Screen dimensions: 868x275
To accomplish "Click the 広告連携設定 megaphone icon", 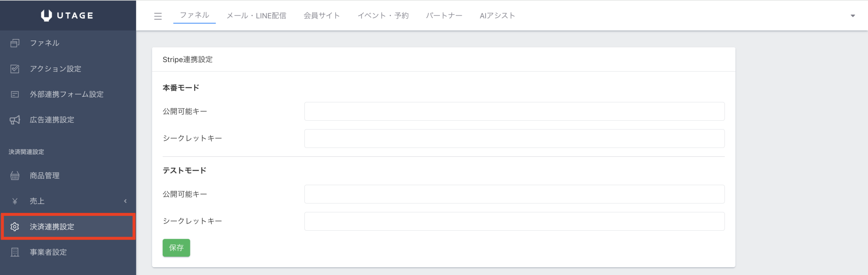I will point(15,120).
